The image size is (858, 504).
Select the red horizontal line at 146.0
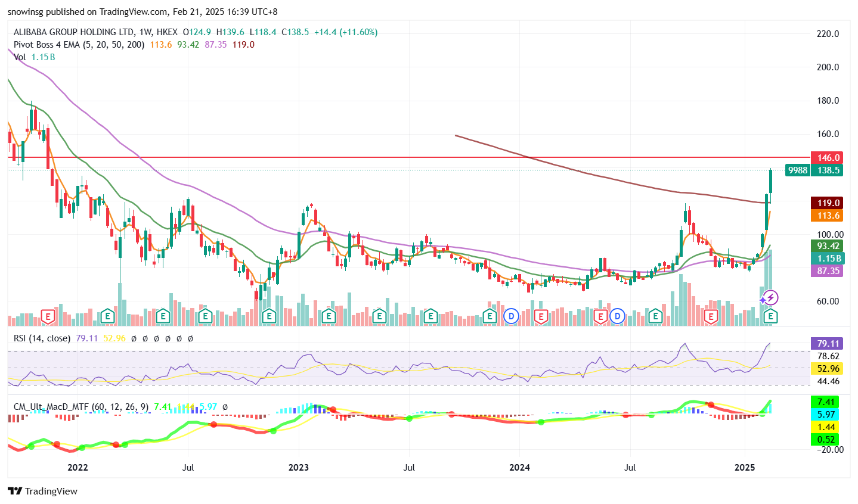pos(409,158)
